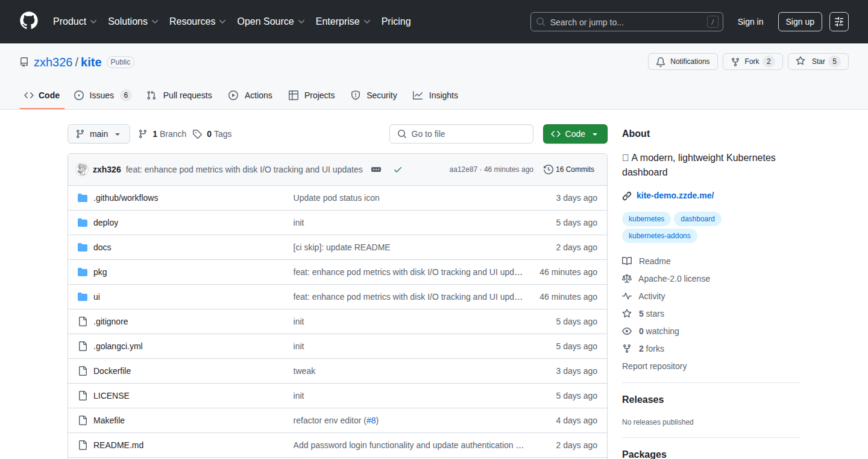The width and height of the screenshot is (868, 459).
Task: Click the Sign in link
Action: tap(750, 22)
